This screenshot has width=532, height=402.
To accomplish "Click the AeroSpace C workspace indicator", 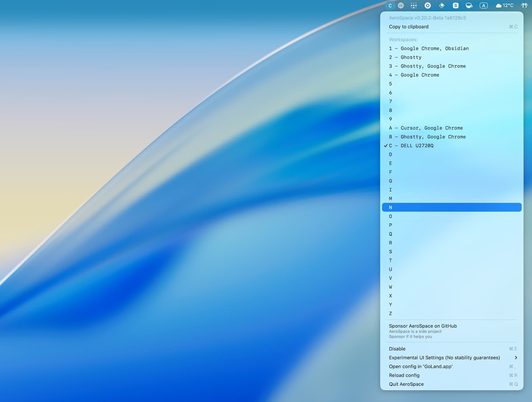I will [389, 6].
